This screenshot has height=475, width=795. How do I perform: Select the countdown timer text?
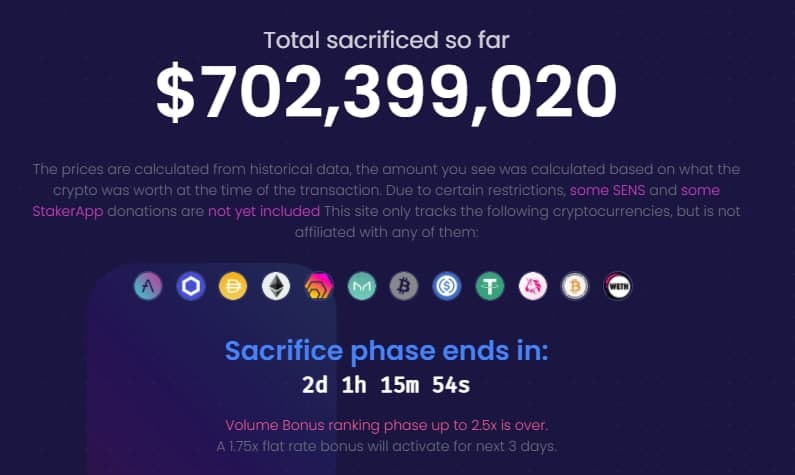pyautogui.click(x=386, y=385)
